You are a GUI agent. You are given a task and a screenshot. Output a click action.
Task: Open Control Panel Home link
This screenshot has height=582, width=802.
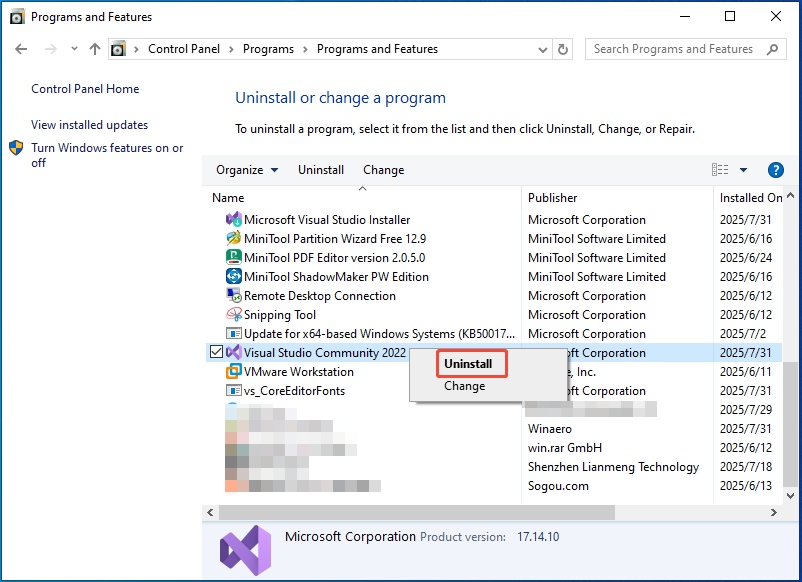[85, 89]
